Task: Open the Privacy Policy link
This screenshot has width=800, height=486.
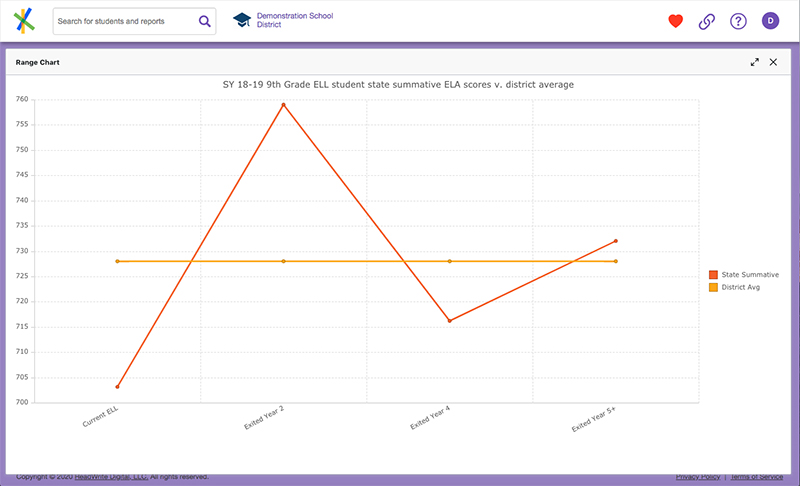Action: click(697, 477)
